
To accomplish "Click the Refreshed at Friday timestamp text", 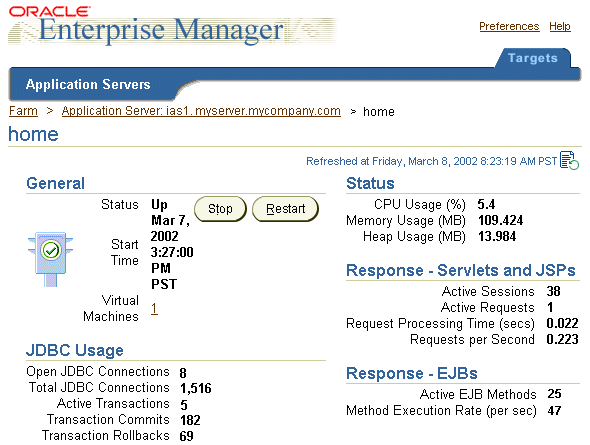I will 431,161.
